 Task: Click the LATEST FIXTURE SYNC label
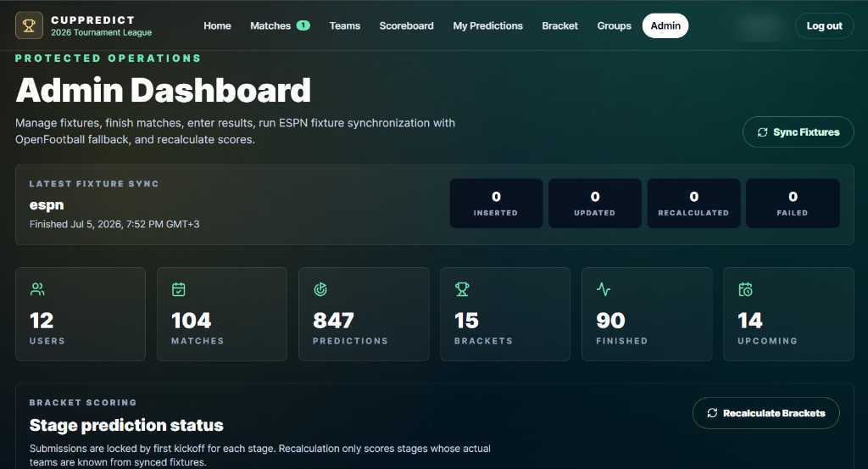pos(94,184)
